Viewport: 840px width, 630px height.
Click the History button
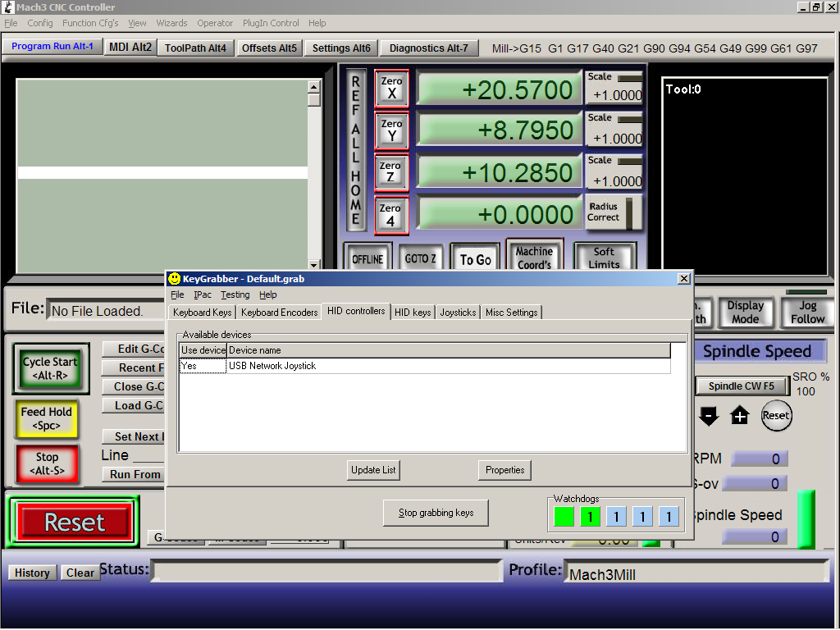pyautogui.click(x=32, y=573)
